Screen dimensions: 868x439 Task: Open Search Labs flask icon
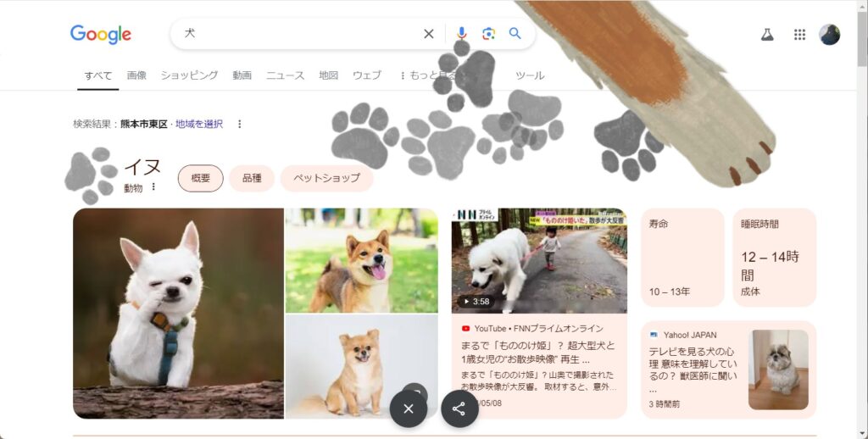point(767,35)
